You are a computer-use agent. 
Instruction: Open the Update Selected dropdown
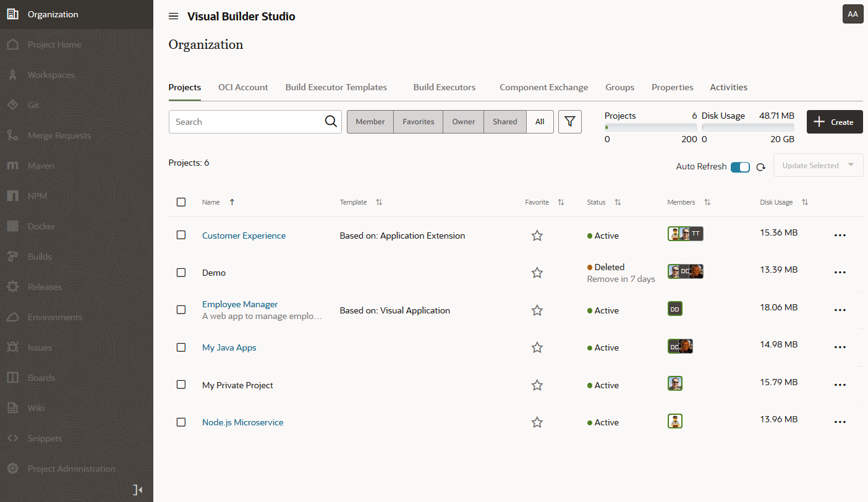[x=818, y=165]
